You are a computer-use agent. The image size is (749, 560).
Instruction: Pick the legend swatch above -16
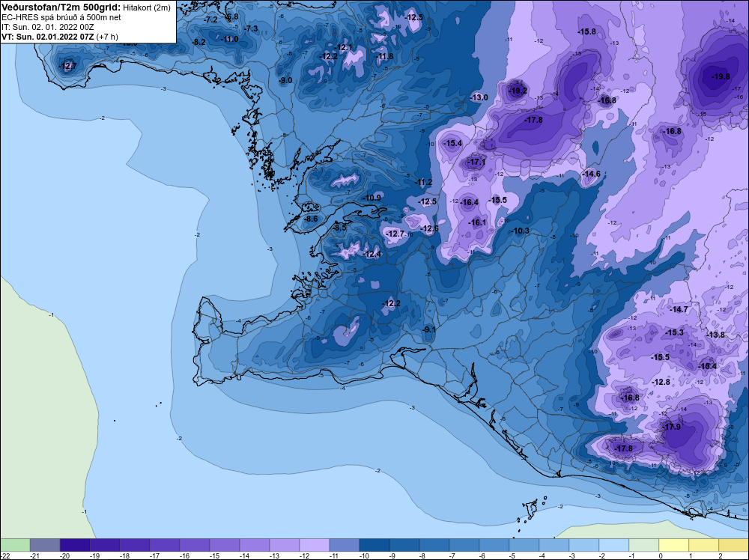pos(195,545)
